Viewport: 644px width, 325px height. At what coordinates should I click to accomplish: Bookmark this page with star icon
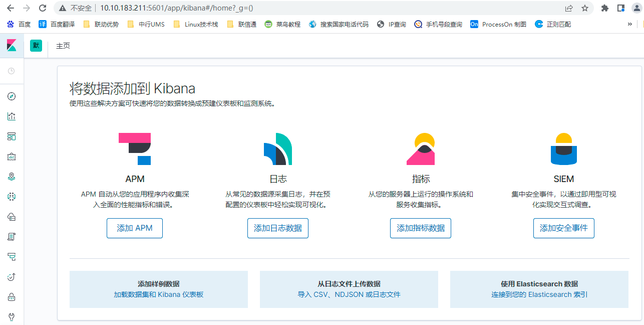pos(584,8)
